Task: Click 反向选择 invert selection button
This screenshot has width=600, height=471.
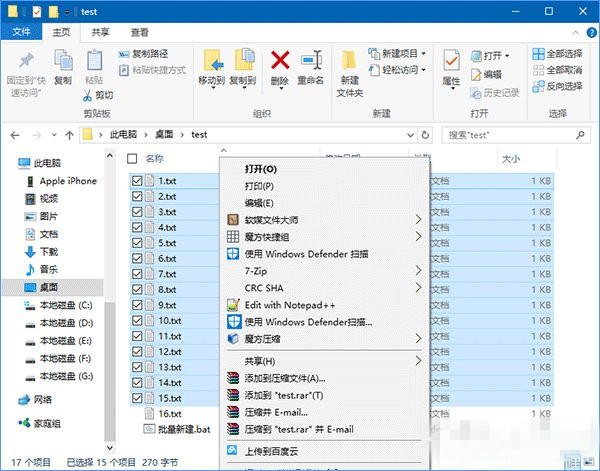Action: pyautogui.click(x=564, y=86)
